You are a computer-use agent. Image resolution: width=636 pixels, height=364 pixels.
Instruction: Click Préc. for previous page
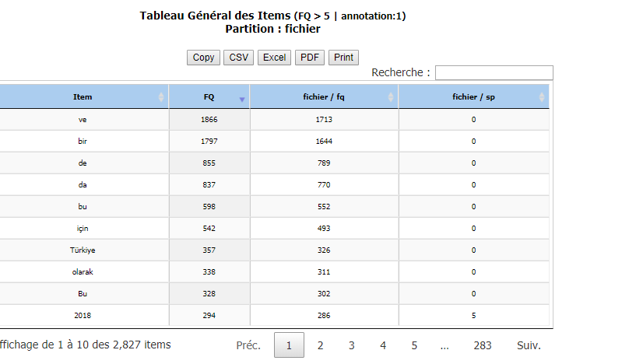[248, 345]
